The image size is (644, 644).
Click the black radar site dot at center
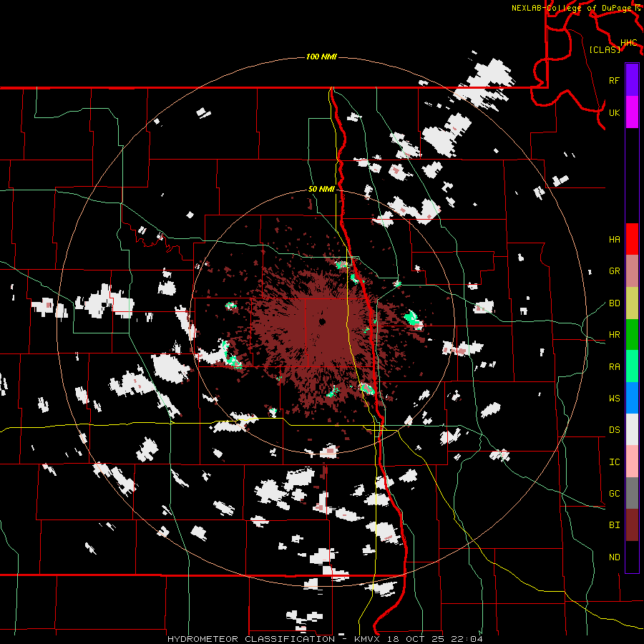tap(323, 321)
